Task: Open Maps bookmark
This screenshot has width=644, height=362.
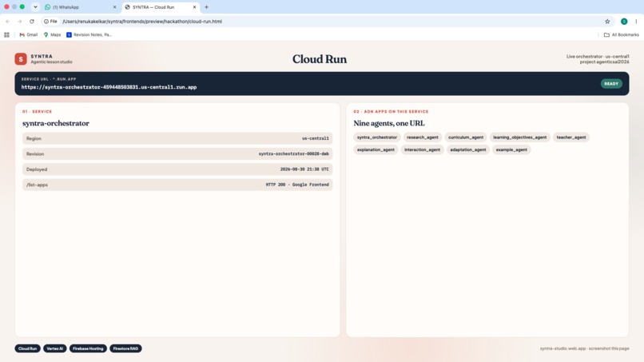Action: [x=52, y=35]
